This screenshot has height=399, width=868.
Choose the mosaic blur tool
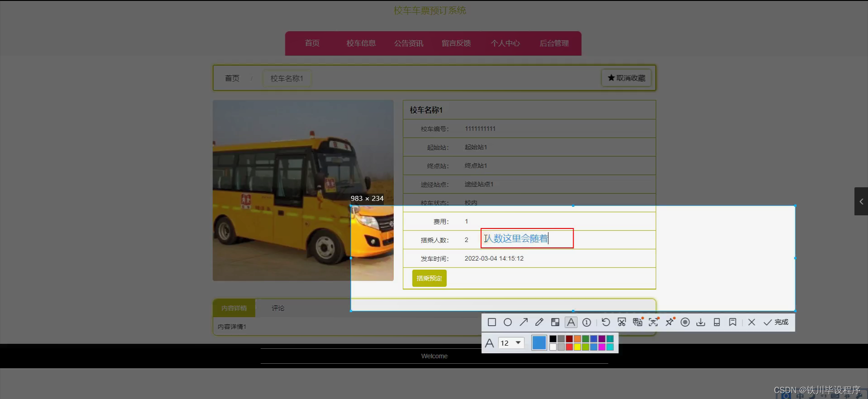click(555, 322)
